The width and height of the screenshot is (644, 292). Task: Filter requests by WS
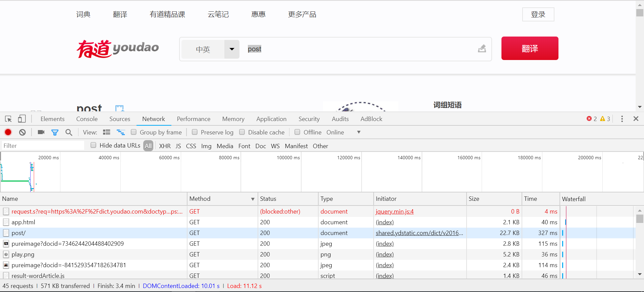point(275,146)
